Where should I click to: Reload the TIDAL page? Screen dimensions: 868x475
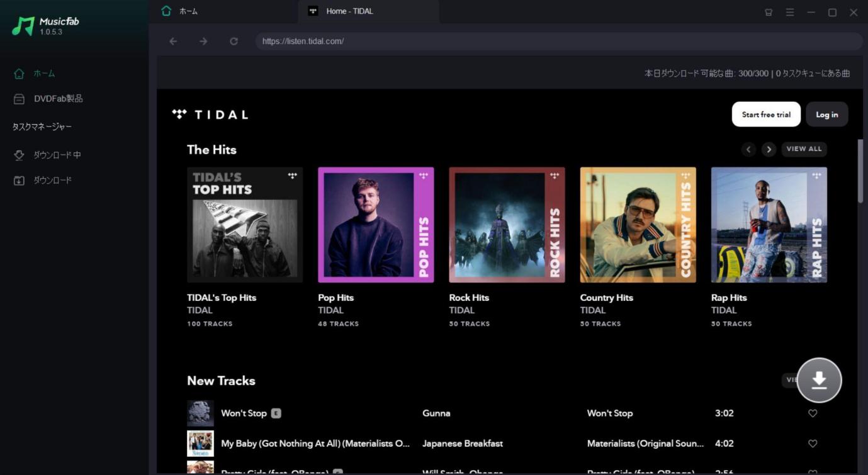(234, 42)
